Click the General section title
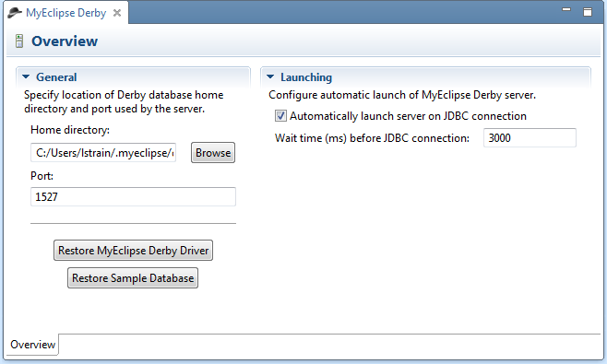The width and height of the screenshot is (607, 364). point(56,77)
